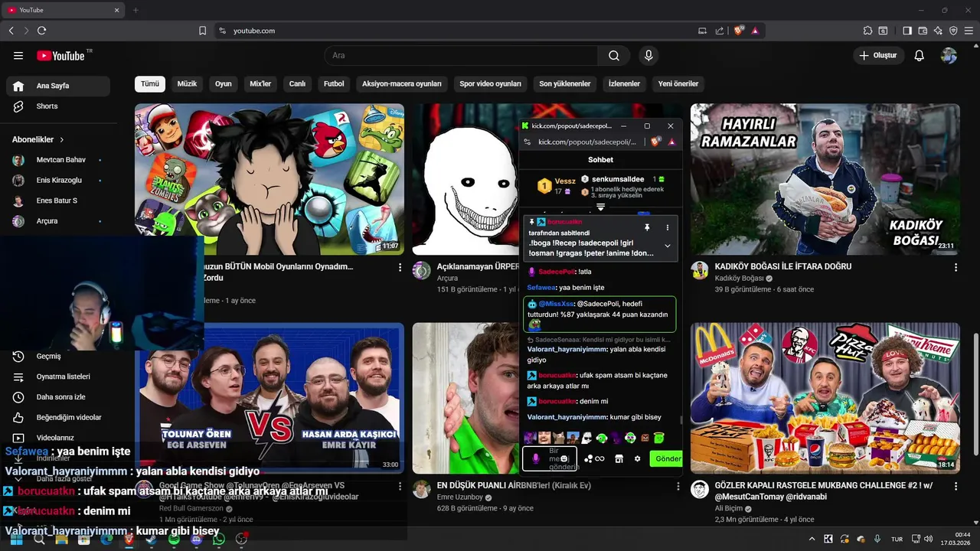Image resolution: width=980 pixels, height=551 pixels.
Task: Open the three-dot menu of pinned Kick message
Action: 668,227
